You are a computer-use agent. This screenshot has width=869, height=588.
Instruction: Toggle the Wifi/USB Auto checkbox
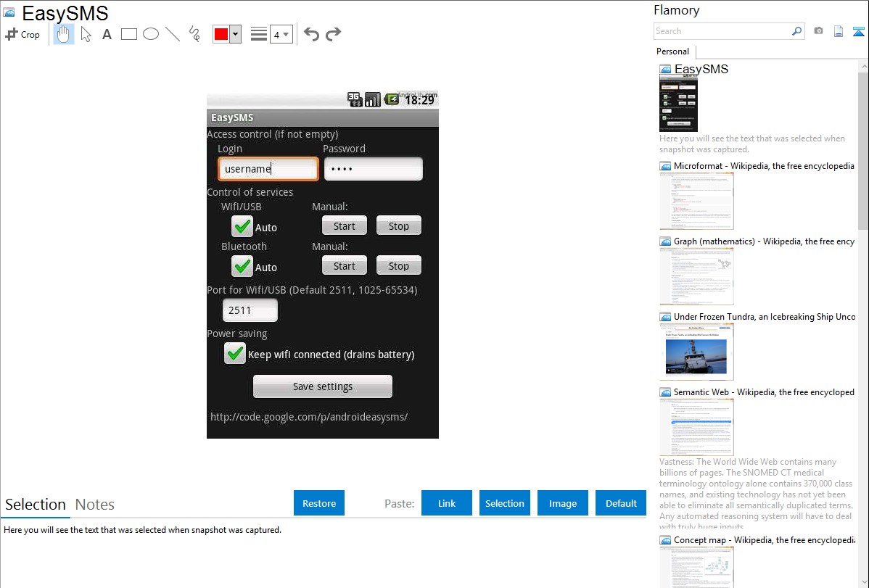coord(242,227)
